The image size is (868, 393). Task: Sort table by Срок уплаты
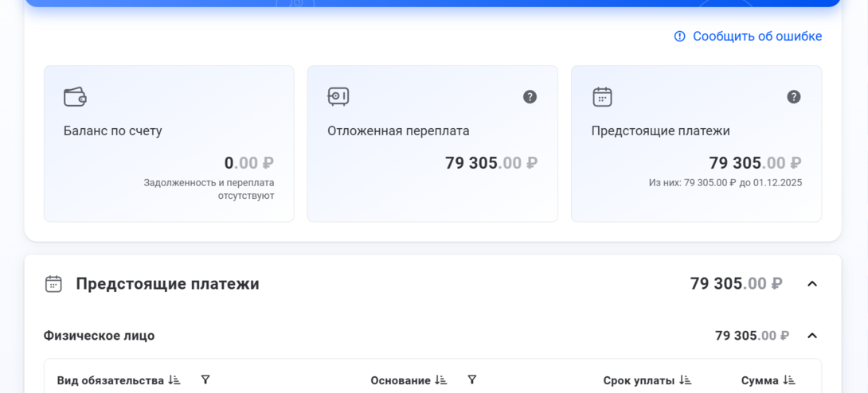(685, 380)
